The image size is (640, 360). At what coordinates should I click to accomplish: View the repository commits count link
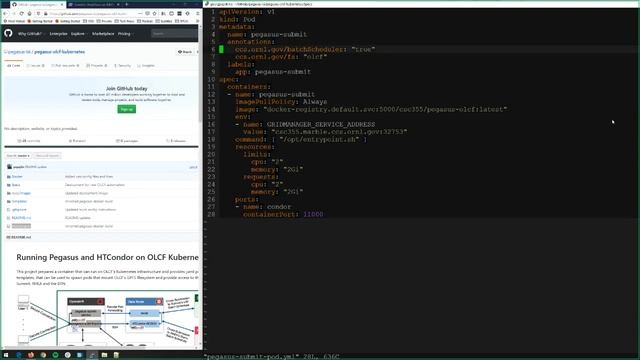[29, 141]
